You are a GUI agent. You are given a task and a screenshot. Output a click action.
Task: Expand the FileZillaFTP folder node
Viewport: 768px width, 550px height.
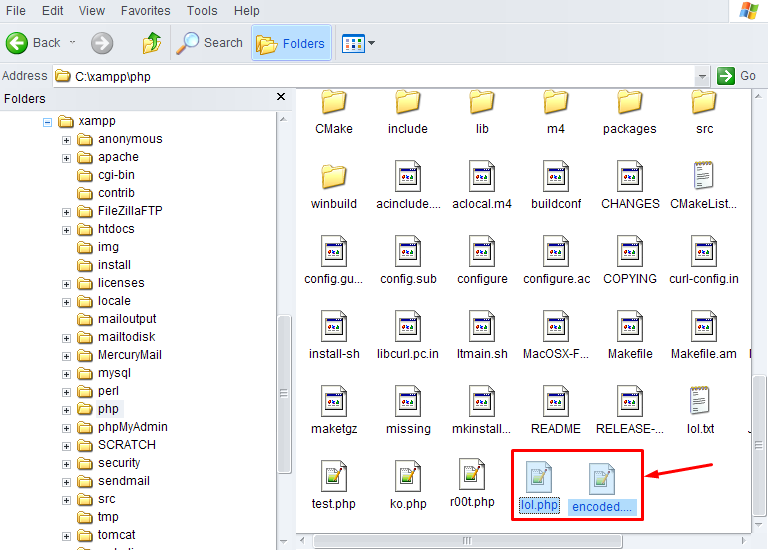(x=66, y=213)
